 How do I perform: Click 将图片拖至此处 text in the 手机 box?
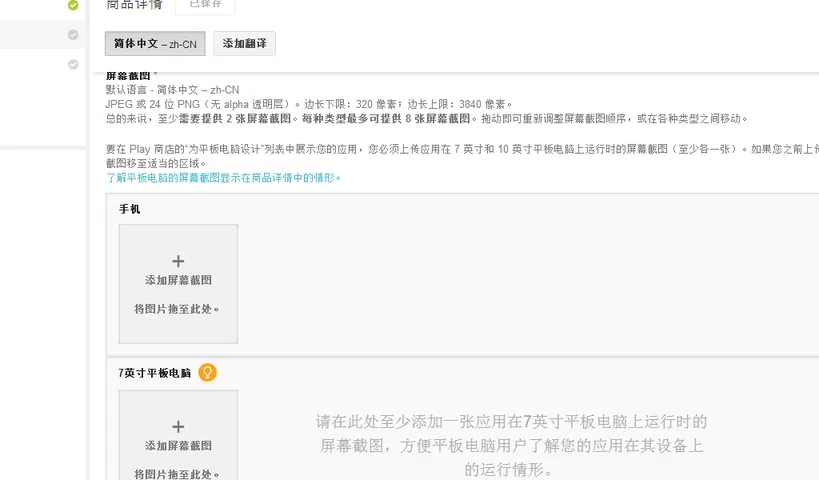178,309
